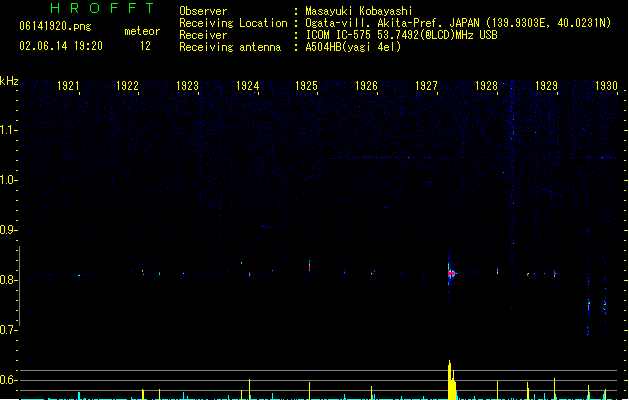Click the 1921 time axis marker
The image size is (629, 400).
click(68, 86)
